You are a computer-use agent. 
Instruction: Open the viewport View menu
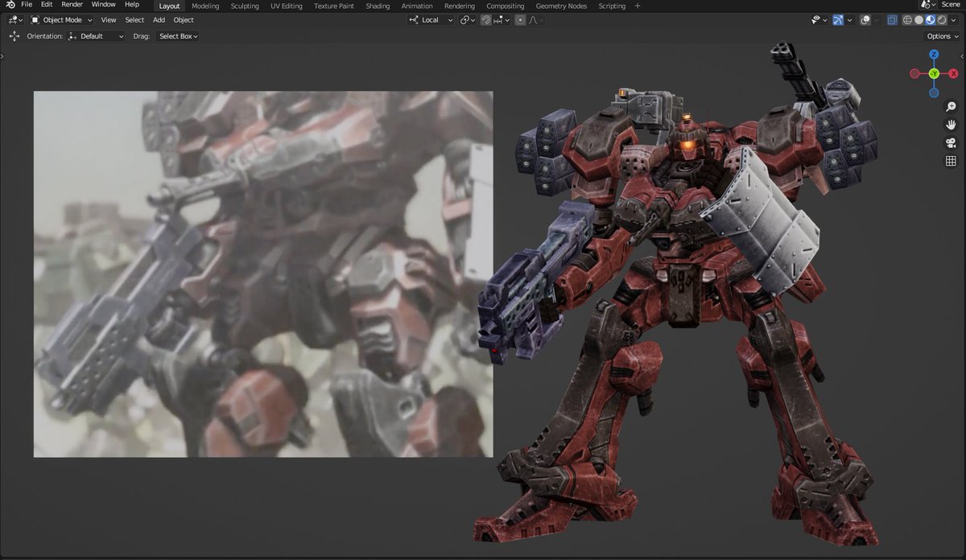coord(109,19)
